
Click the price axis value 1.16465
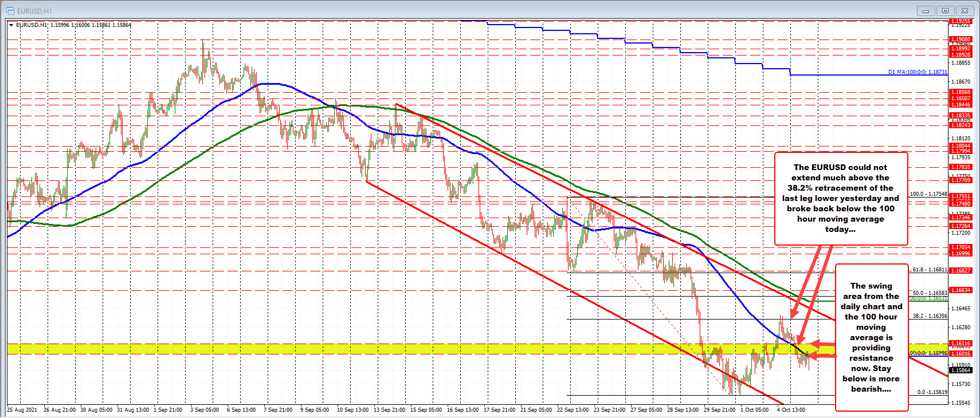point(961,309)
